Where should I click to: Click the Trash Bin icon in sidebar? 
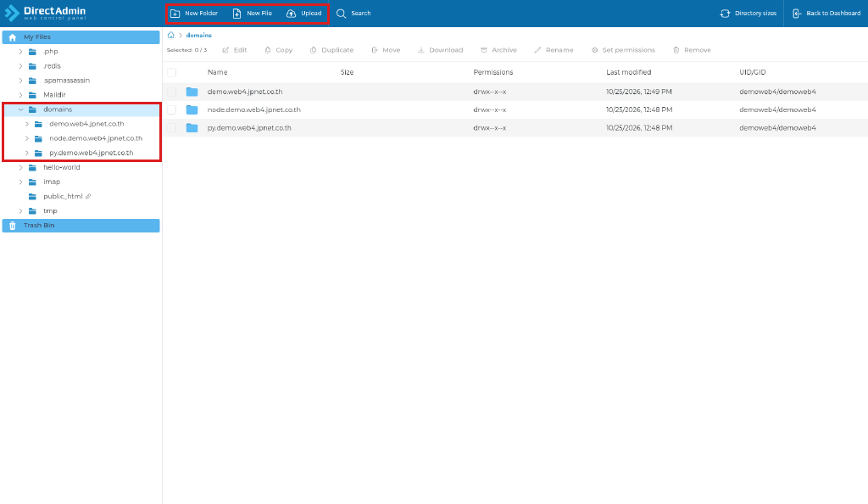[x=12, y=226]
